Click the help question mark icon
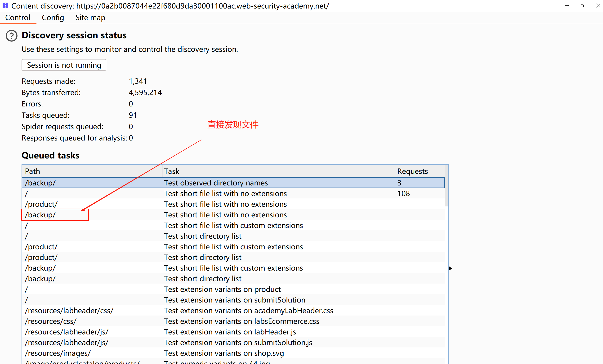Image resolution: width=603 pixels, height=364 pixels. point(12,36)
